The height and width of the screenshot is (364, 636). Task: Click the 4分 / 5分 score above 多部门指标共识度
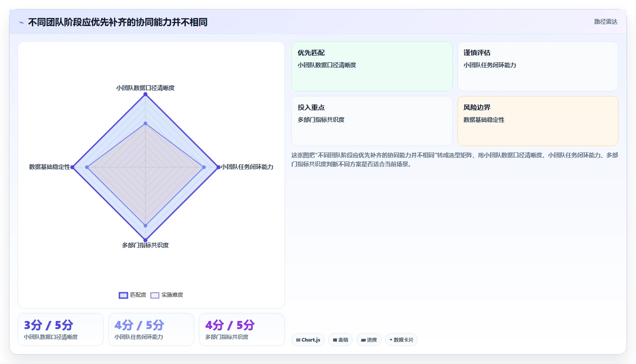click(230, 325)
